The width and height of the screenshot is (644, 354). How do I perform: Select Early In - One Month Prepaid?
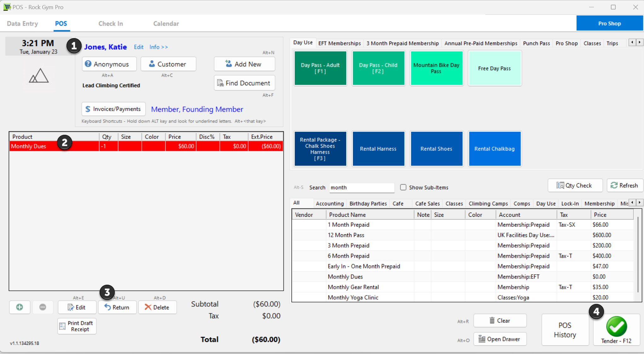point(462,266)
